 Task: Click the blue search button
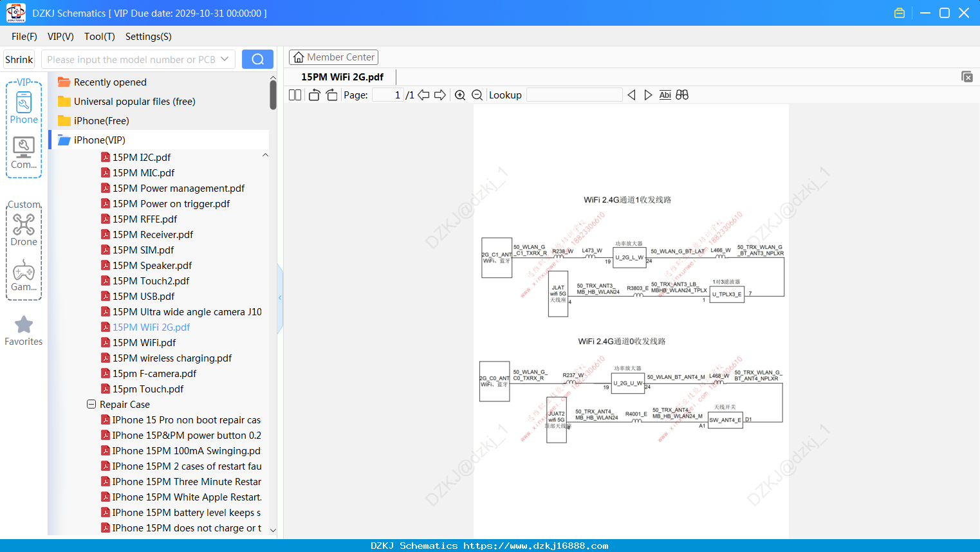pyautogui.click(x=257, y=59)
